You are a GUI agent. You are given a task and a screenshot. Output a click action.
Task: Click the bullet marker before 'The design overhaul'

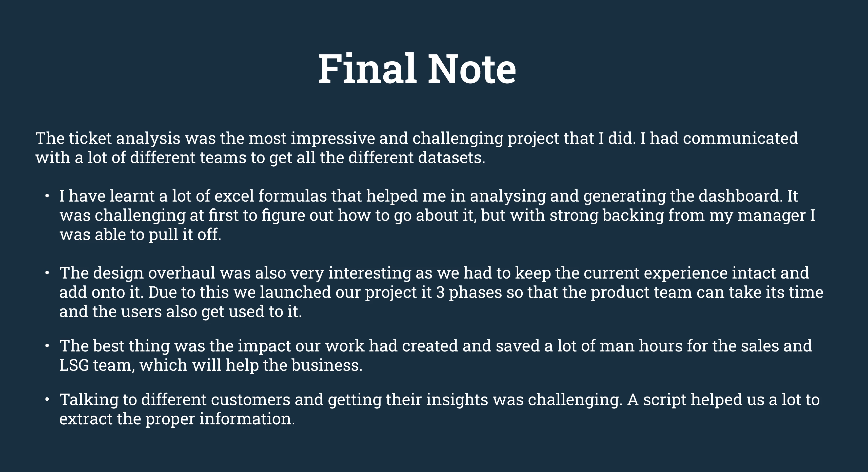click(47, 273)
